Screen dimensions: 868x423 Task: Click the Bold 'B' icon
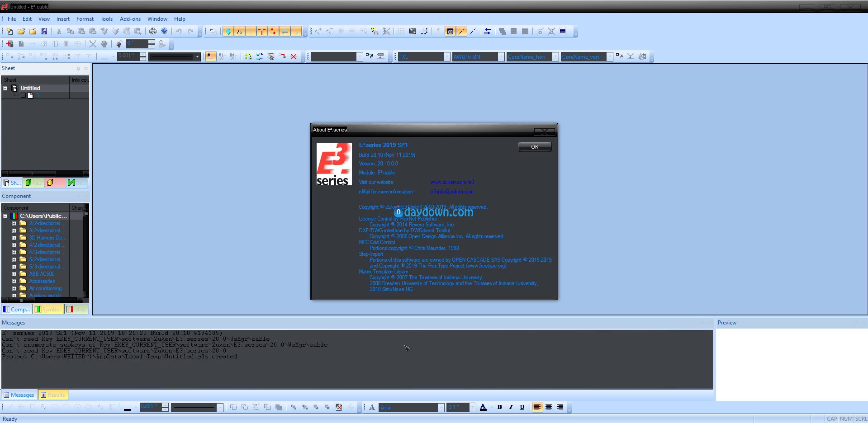[x=499, y=407]
